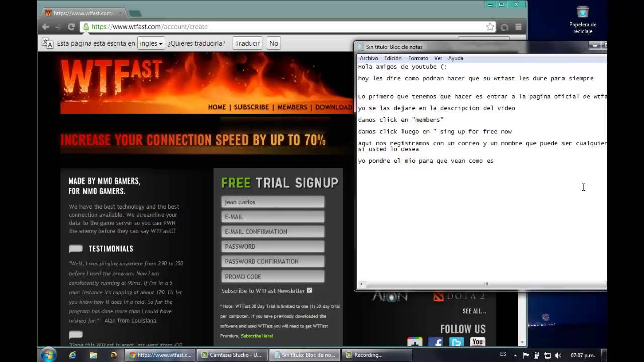Screen dimensions: 644x362
Task: Reload the WTFast page
Action: point(71,27)
